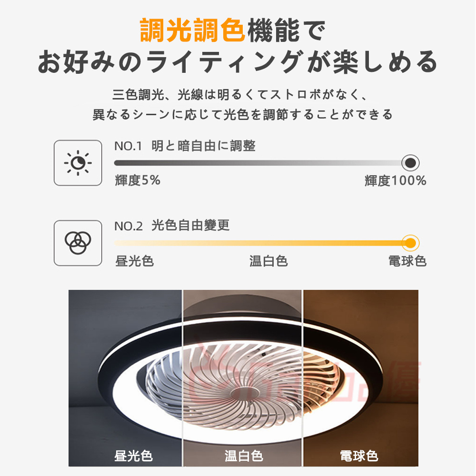This screenshot has height=476, width=476.
Task: Click the three overlapping circles color icon
Action: pos(78,243)
